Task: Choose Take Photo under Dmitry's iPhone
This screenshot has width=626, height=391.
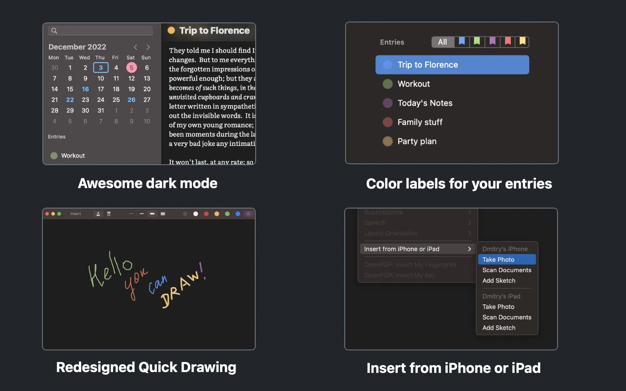Action: 507,260
